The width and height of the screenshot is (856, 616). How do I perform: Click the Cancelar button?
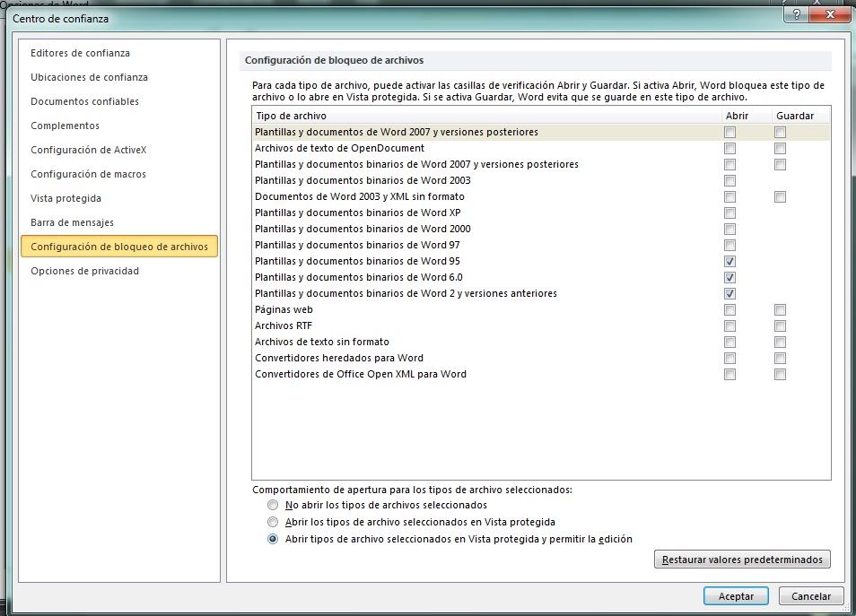coord(811,596)
